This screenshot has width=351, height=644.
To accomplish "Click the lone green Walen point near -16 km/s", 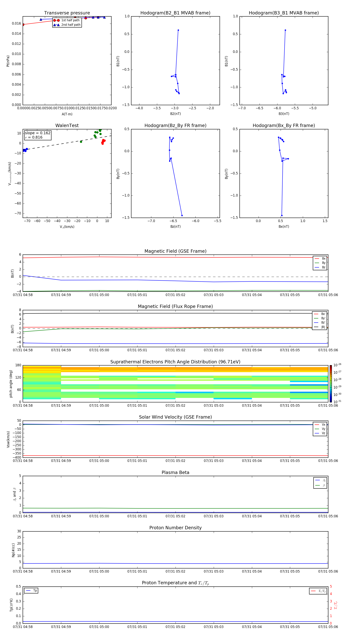I will pyautogui.click(x=81, y=142).
